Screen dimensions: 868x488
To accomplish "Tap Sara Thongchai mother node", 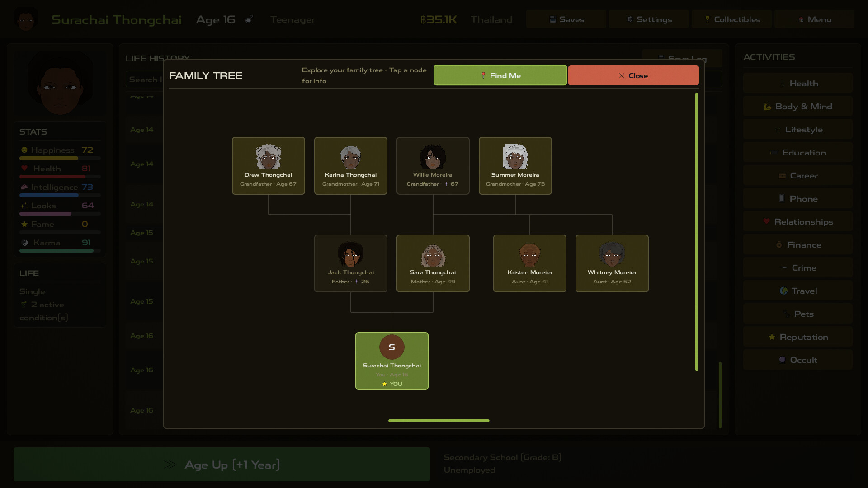I will tap(433, 263).
